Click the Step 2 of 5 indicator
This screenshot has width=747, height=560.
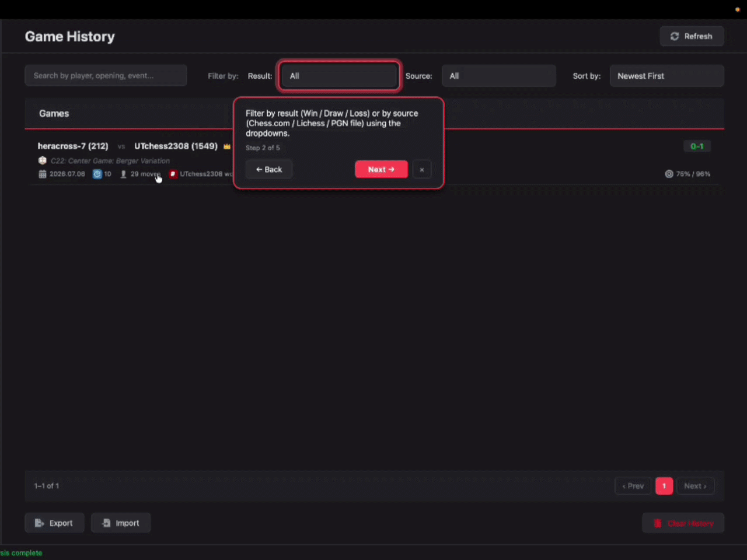263,148
